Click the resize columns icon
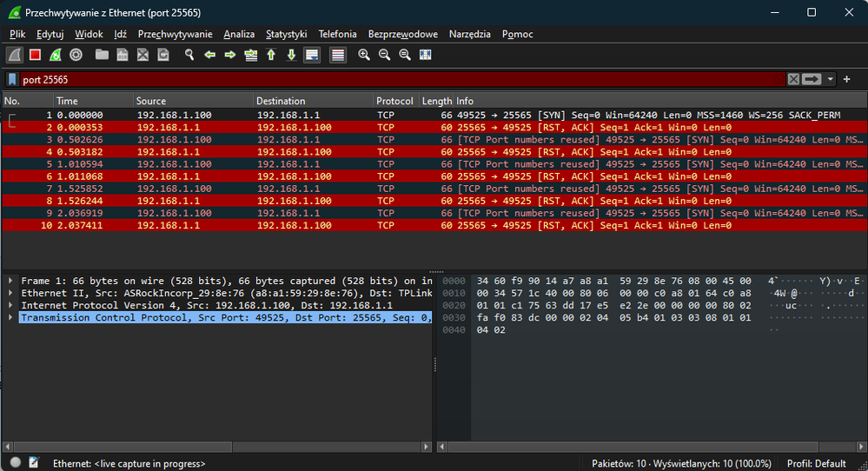The height and width of the screenshot is (471, 868). [425, 55]
